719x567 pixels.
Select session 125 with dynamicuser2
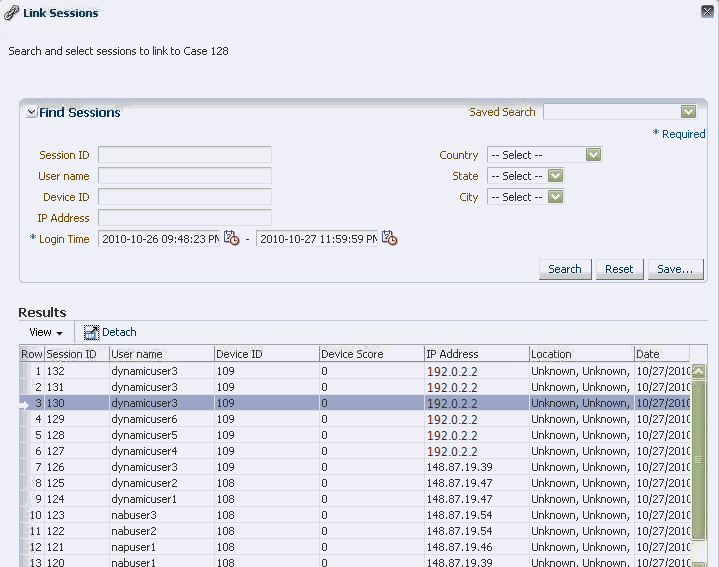[355, 484]
